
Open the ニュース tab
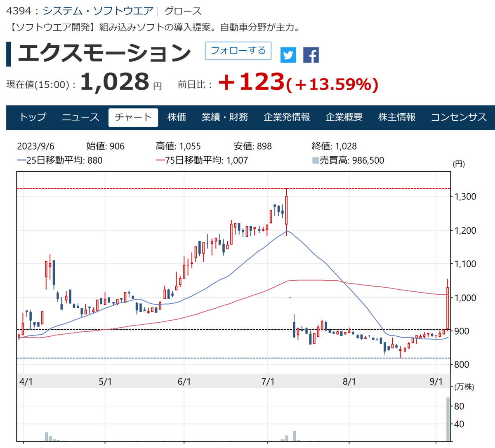coord(80,117)
